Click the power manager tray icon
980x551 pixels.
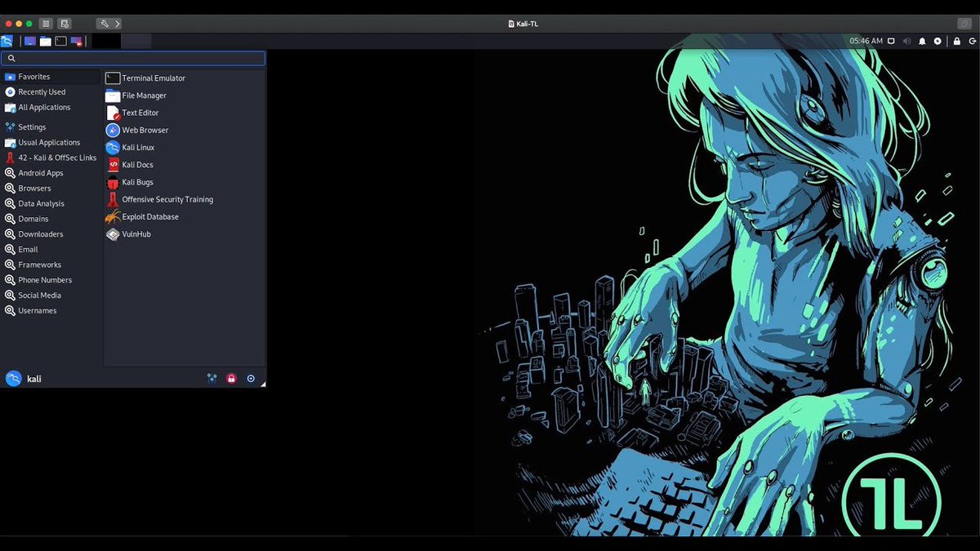tap(938, 41)
